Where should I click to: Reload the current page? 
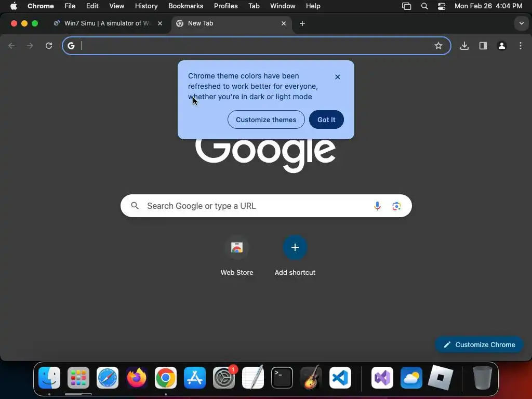coord(49,46)
